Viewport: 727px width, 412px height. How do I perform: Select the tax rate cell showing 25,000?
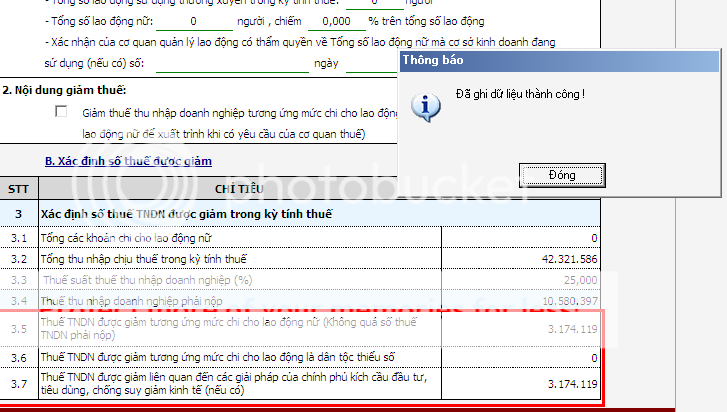[x=521, y=280]
